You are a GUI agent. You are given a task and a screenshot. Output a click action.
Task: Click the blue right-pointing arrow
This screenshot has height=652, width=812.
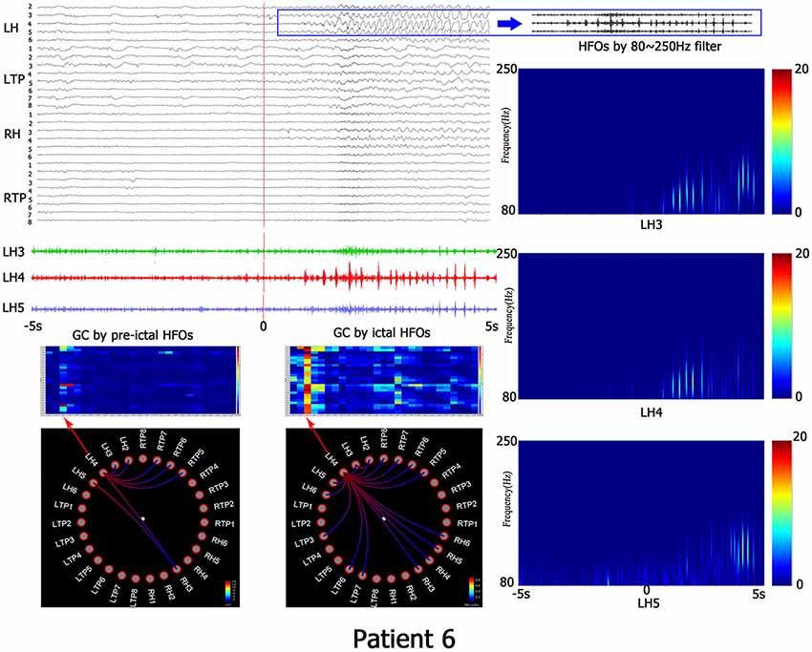pyautogui.click(x=510, y=24)
